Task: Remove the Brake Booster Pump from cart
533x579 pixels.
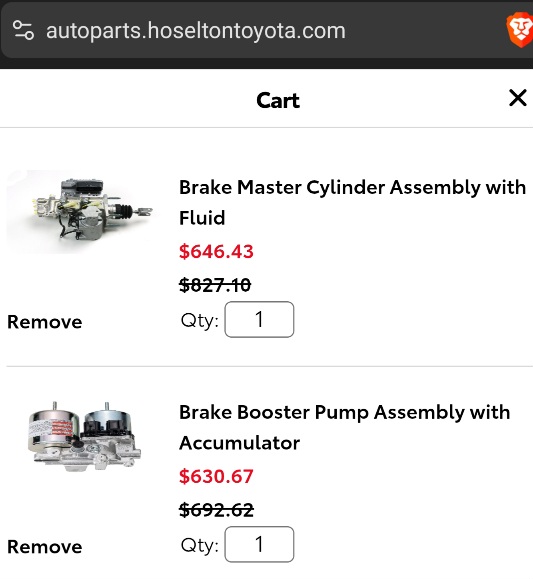Action: point(45,547)
